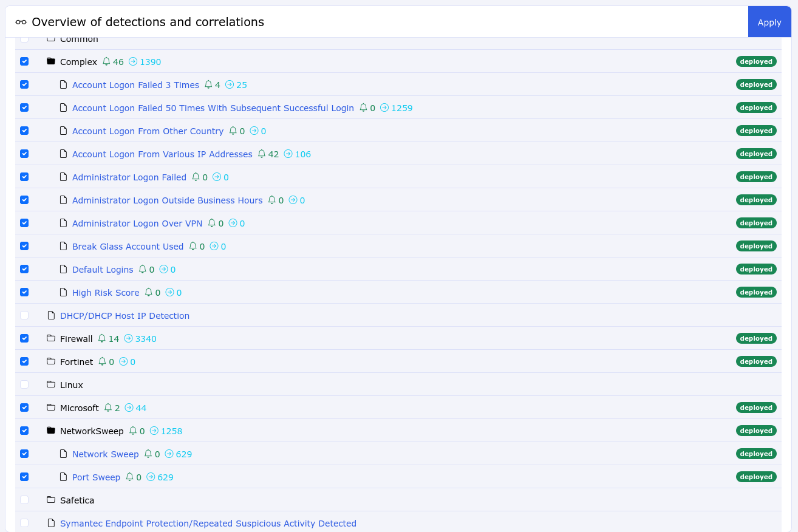Screen dimensions: 798x532
Task: Click the alert bell beside Account Logon Failed 3 Times
Action: point(208,84)
